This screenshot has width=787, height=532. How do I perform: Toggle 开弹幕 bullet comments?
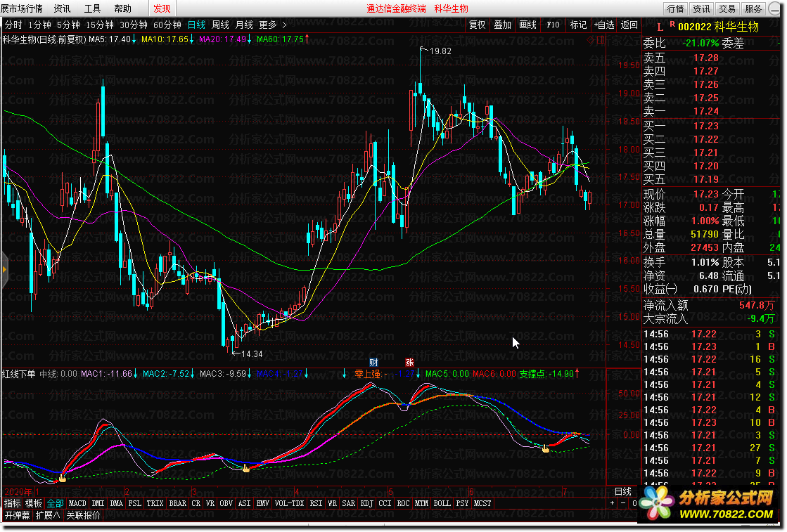point(18,515)
